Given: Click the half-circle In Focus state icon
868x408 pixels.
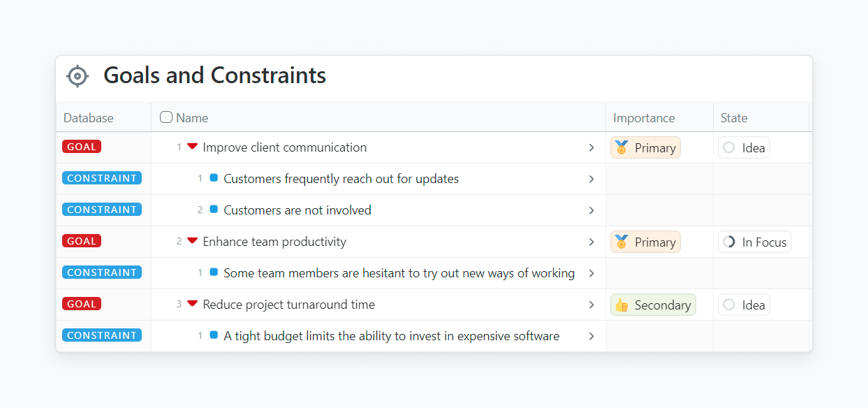Looking at the screenshot, I should coord(729,242).
